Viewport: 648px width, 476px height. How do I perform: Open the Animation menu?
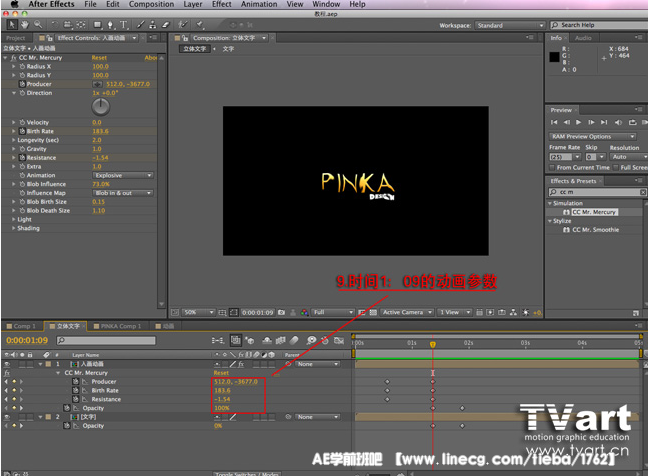coord(259,4)
